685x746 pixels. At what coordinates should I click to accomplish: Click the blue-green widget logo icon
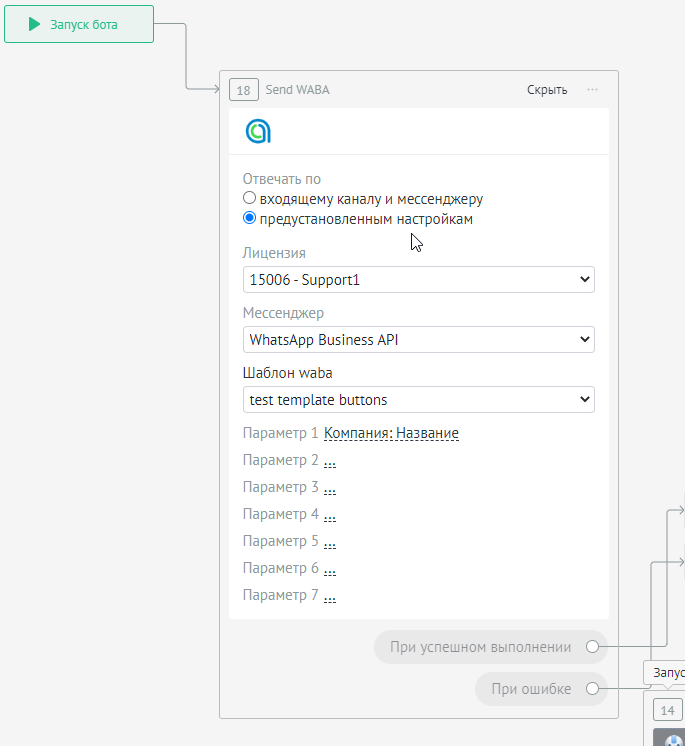point(258,131)
